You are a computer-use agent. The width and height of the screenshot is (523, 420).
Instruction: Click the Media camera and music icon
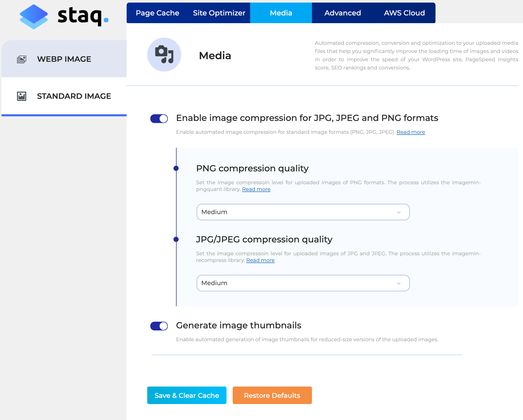(164, 55)
